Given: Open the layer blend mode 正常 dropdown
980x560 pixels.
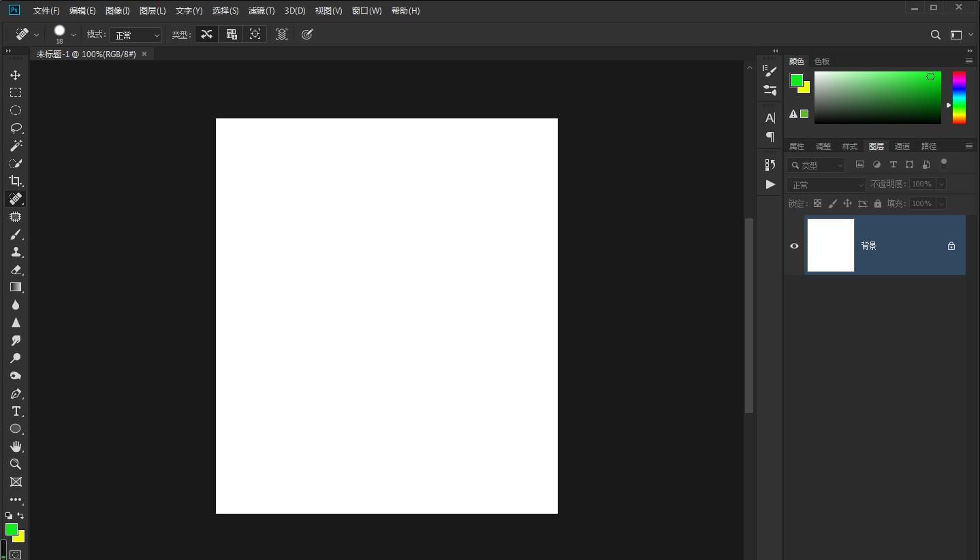Looking at the screenshot, I should click(x=826, y=184).
